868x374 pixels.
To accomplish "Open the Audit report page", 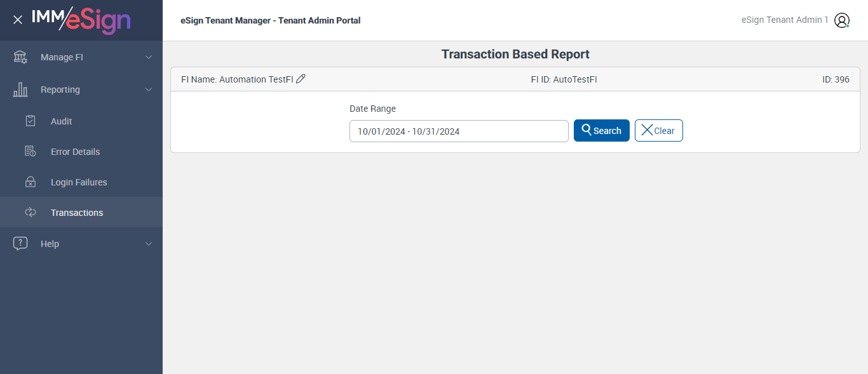I will [x=62, y=121].
